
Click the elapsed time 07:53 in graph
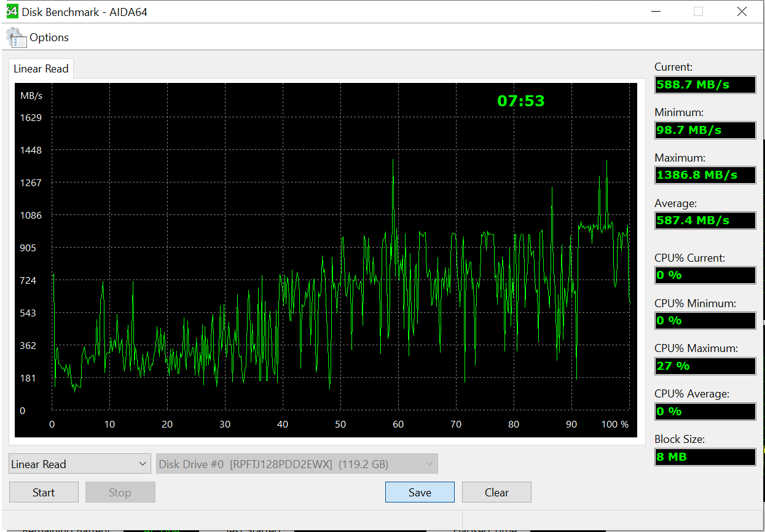pyautogui.click(x=521, y=101)
